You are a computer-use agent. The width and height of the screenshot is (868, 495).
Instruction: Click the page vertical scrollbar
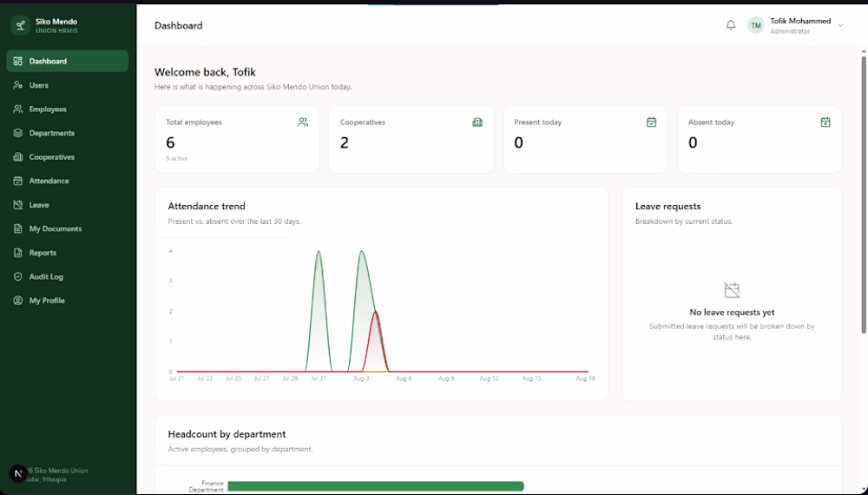click(x=864, y=194)
